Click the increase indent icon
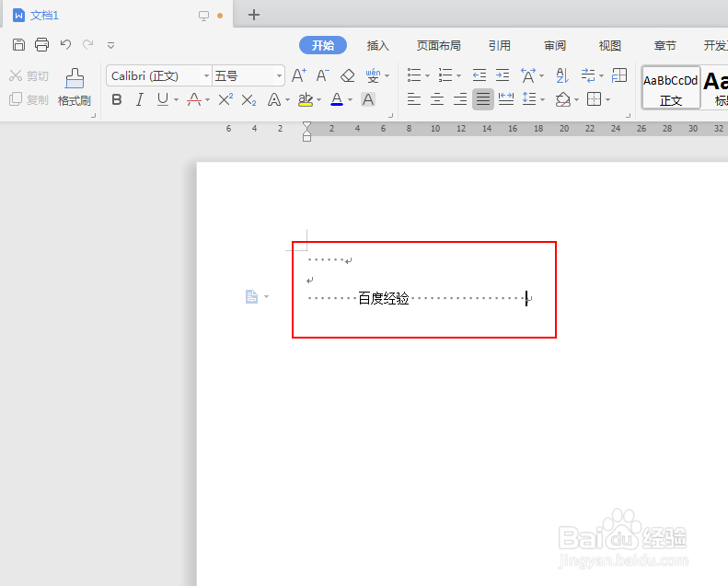This screenshot has height=586, width=728. (503, 75)
